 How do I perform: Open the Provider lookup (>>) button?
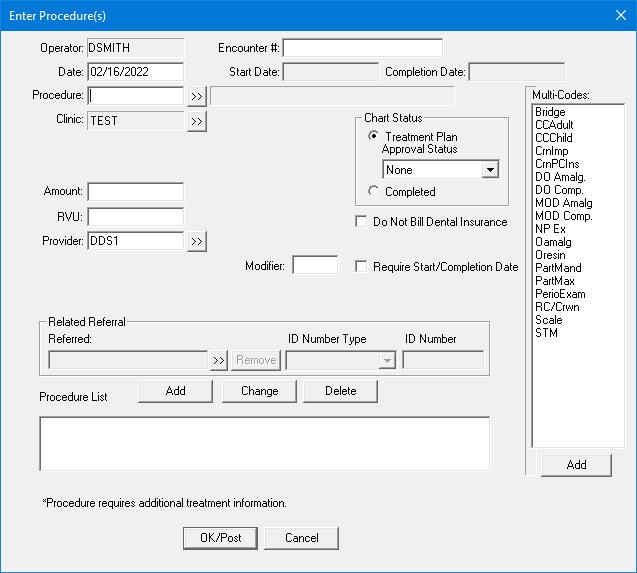196,242
